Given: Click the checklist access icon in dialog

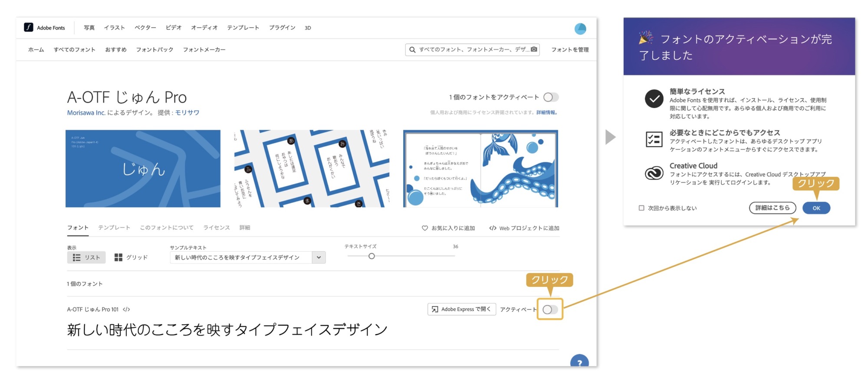Looking at the screenshot, I should click(654, 140).
